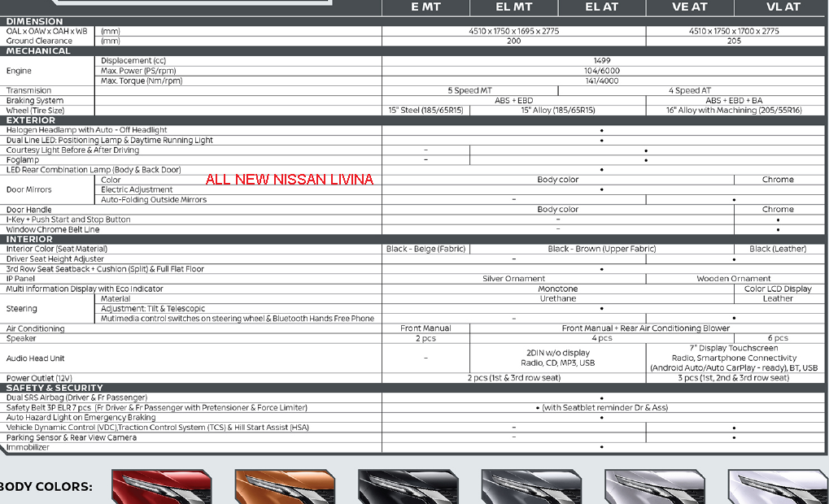Click the VL AT column header
This screenshot has height=504, width=829.
pos(783,7)
